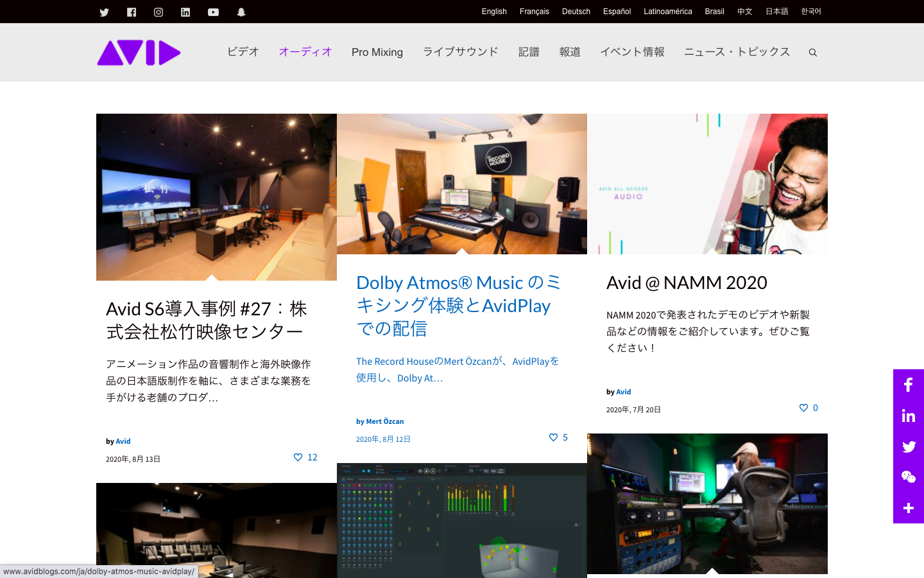Click the NAMM 2020 article excerpt text

(708, 331)
